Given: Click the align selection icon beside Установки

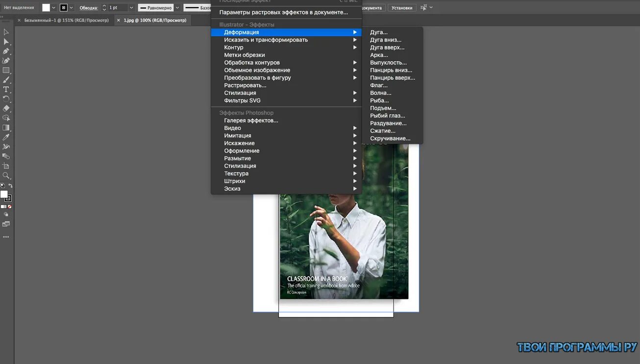Looking at the screenshot, I should tap(423, 7).
